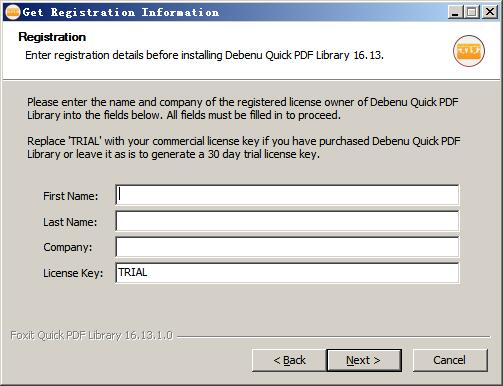Viewport: 503px width, 386px height.
Task: Click the Last Name label
Action: (x=70, y=222)
